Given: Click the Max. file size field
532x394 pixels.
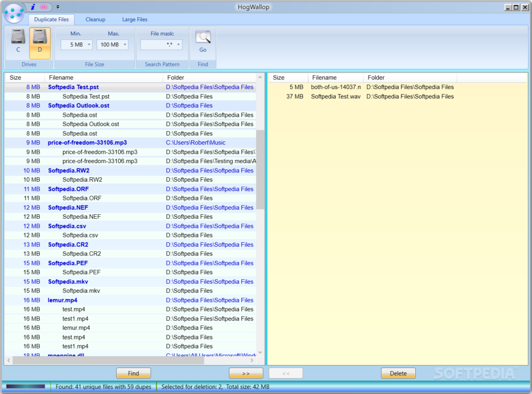Looking at the screenshot, I should click(x=112, y=45).
